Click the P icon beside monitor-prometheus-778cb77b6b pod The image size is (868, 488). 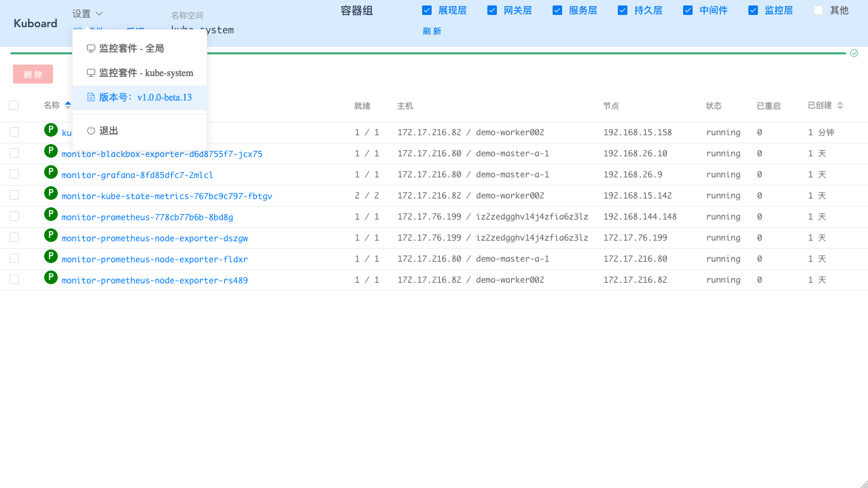tap(51, 214)
